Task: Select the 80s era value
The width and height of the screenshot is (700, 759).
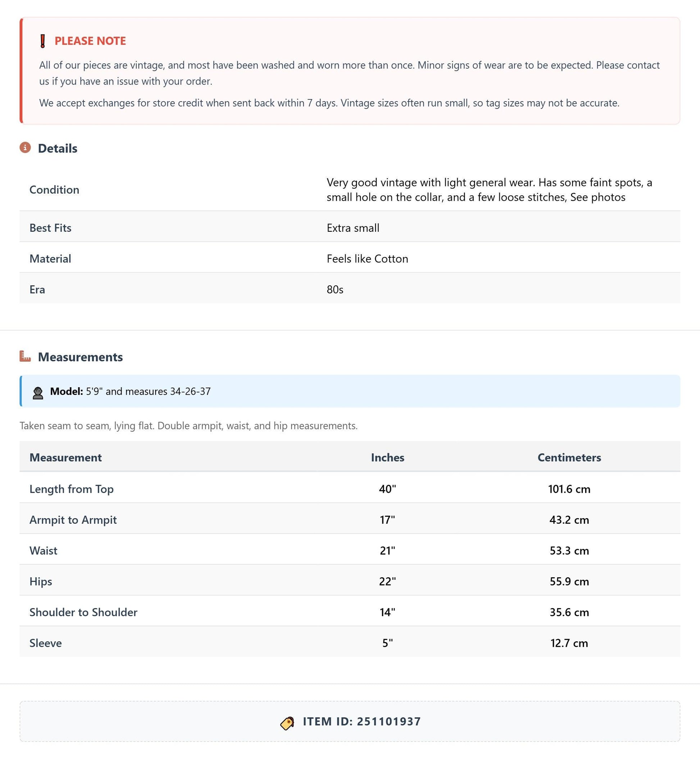Action: click(335, 289)
